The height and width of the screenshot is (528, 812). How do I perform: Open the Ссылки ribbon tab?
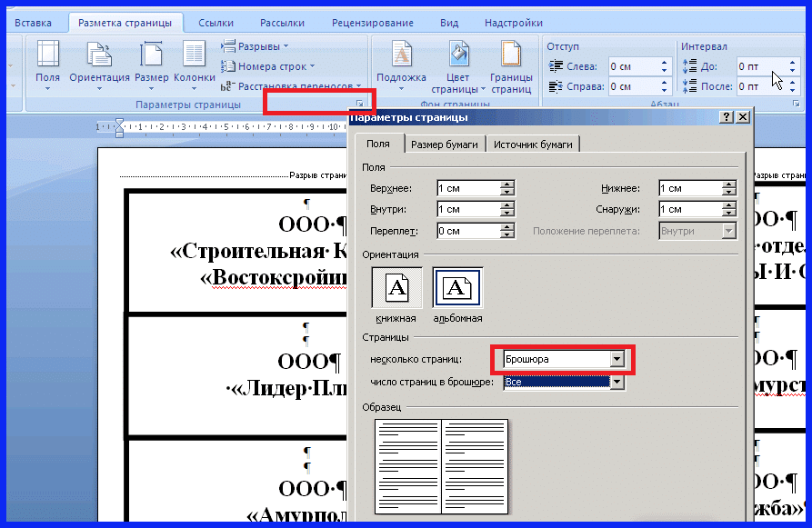[x=215, y=23]
